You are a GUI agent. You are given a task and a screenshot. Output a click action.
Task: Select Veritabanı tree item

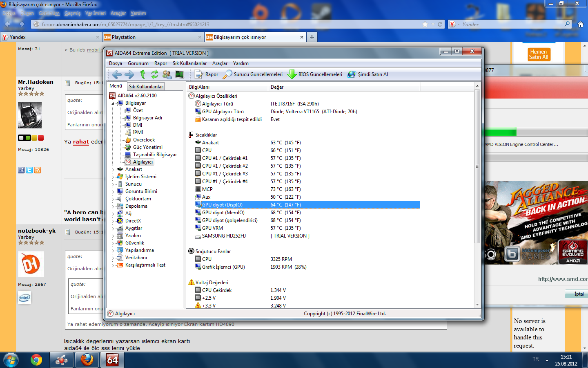pos(136,258)
